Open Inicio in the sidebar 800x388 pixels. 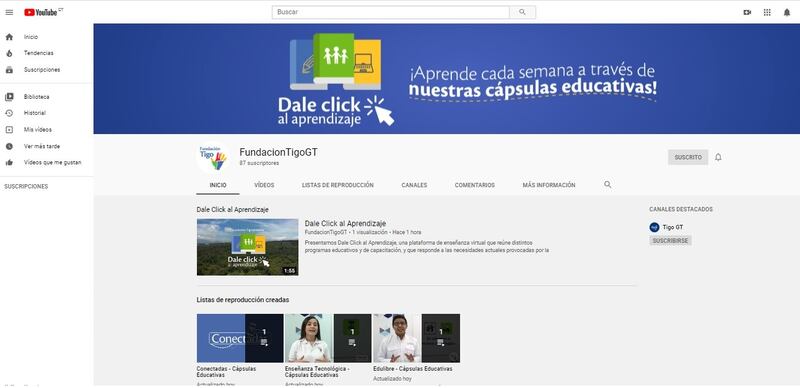point(31,37)
